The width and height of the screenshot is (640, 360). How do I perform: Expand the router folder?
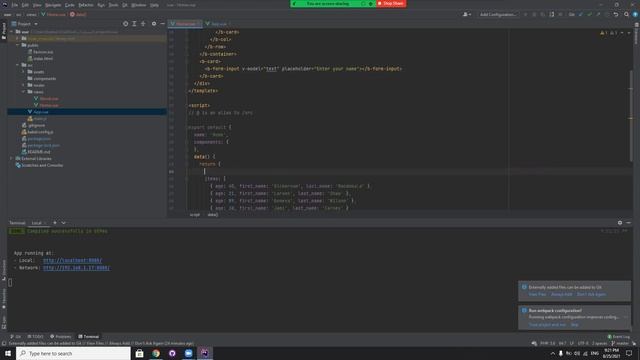24,85
